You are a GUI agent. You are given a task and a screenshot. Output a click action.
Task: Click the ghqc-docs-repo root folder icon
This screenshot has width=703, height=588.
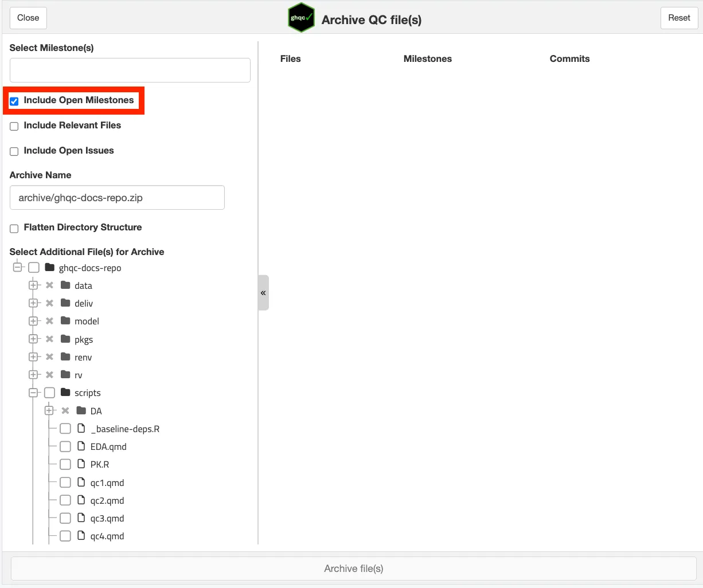coord(50,268)
